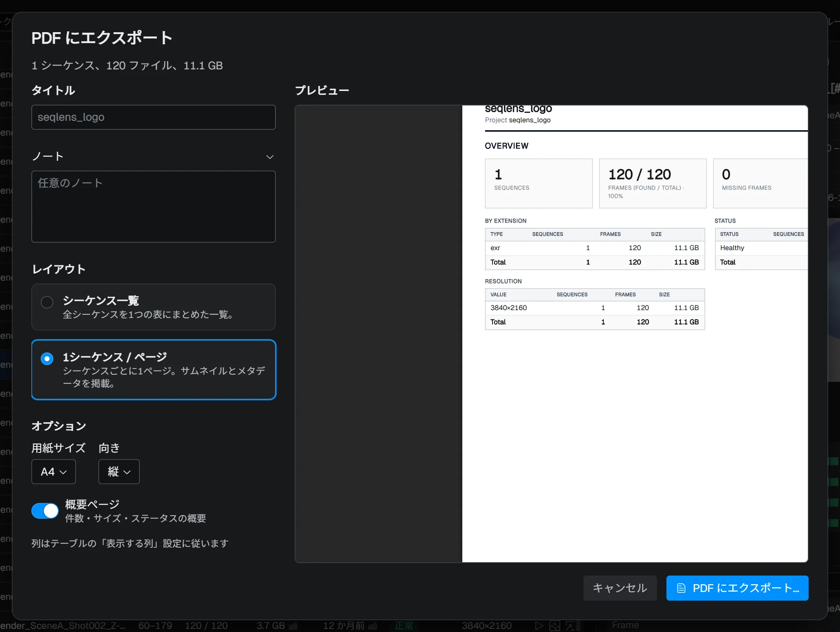Click the BY EXTENSION Total row
This screenshot has height=632, width=840.
pyautogui.click(x=595, y=262)
